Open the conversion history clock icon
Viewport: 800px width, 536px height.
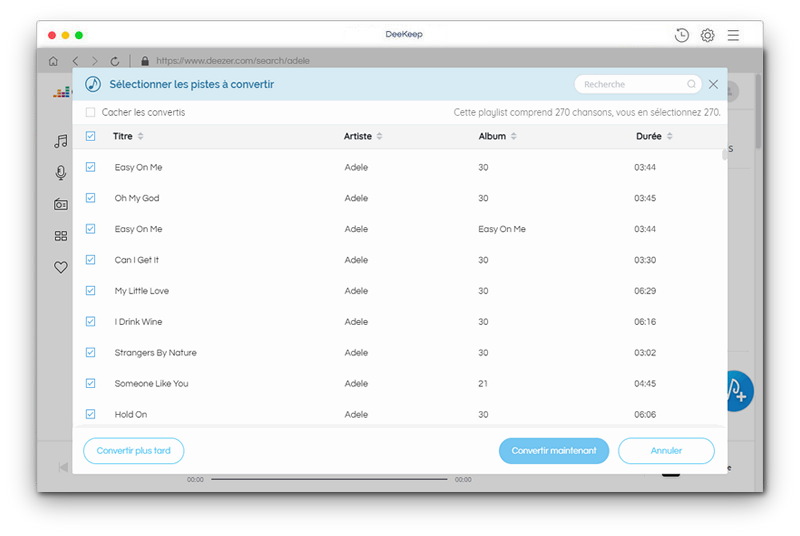tap(682, 35)
